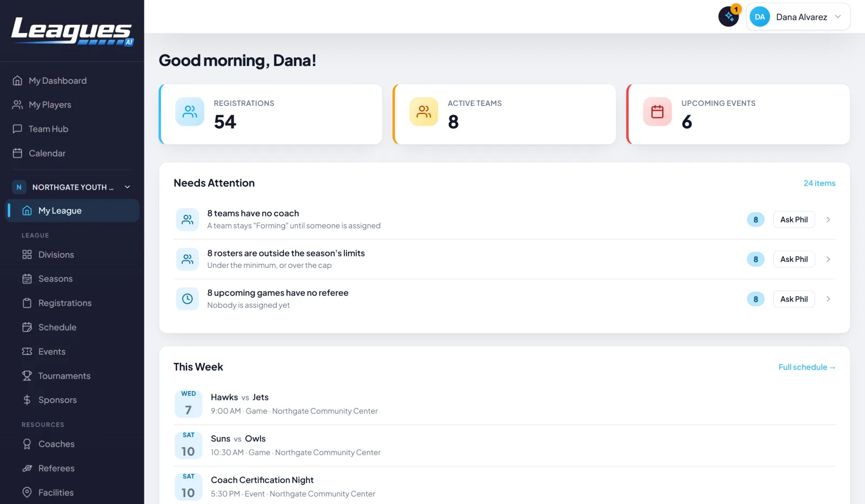Ask Phil about roster limits

pos(794,259)
